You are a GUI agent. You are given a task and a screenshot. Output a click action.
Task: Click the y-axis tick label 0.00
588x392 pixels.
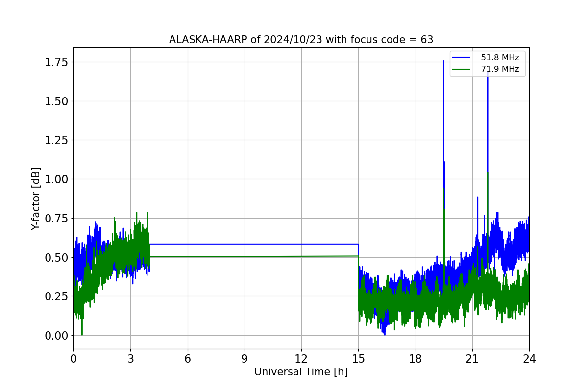56,335
